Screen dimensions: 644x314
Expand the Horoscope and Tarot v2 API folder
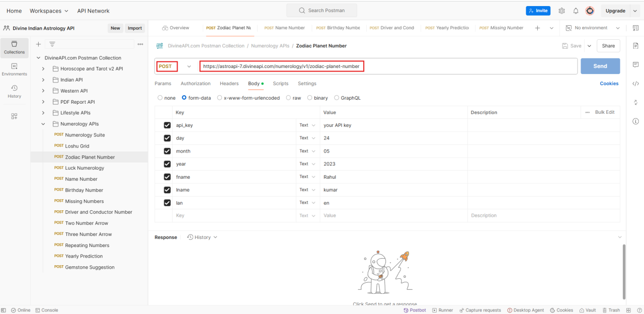[x=43, y=69]
